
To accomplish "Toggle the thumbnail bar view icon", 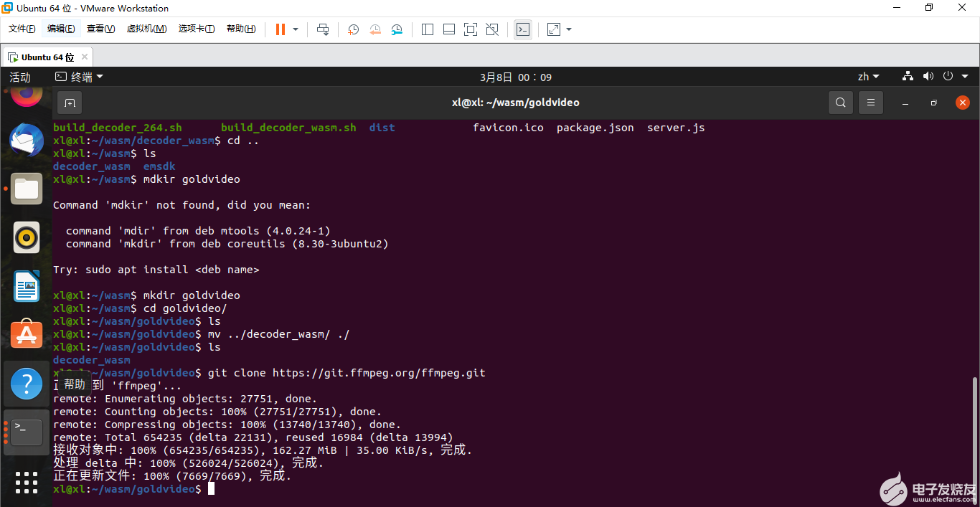I will [449, 29].
